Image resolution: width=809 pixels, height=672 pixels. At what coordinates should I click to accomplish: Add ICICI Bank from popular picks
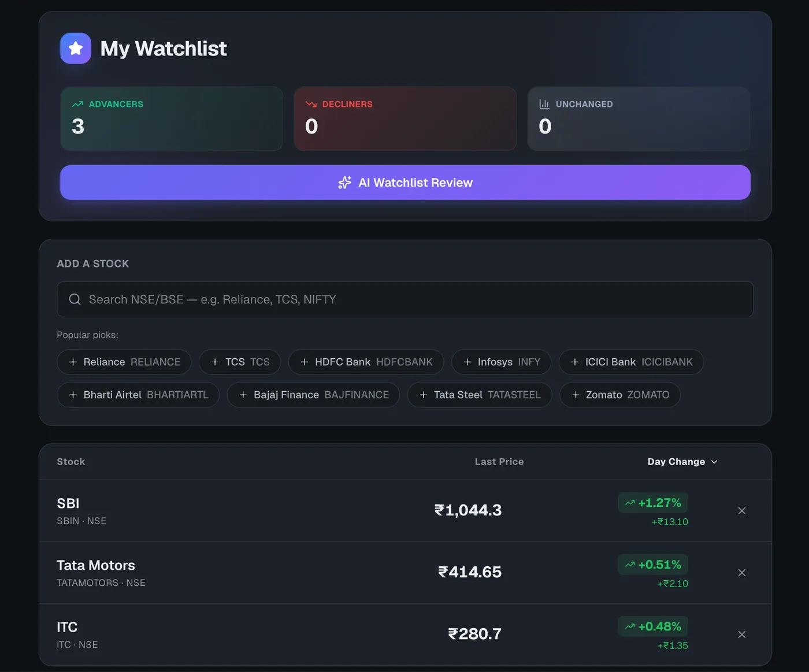(631, 362)
